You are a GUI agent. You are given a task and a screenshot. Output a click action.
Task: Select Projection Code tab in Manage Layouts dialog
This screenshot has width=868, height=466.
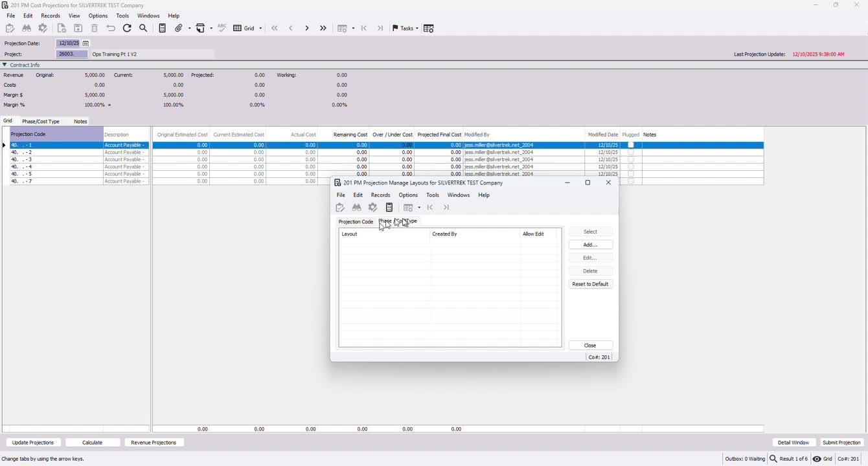(x=356, y=222)
